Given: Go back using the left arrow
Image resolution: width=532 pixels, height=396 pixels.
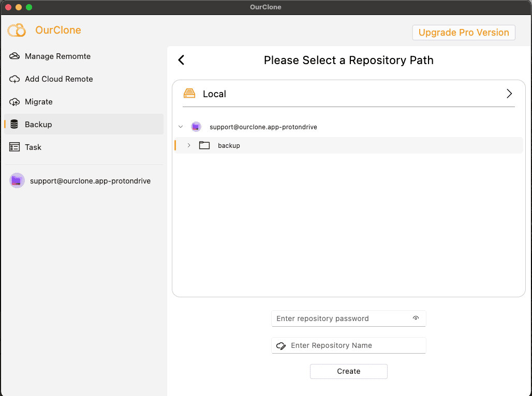Looking at the screenshot, I should coord(181,60).
